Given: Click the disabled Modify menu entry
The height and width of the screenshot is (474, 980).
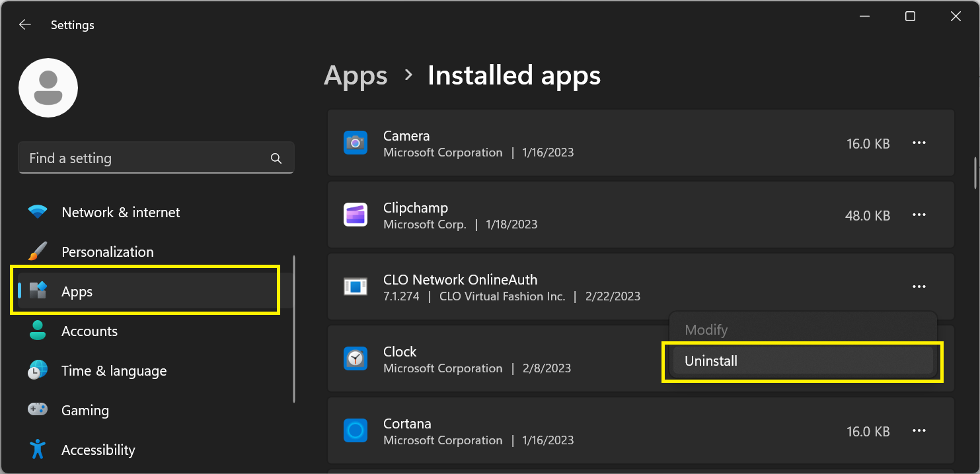Looking at the screenshot, I should click(x=706, y=329).
